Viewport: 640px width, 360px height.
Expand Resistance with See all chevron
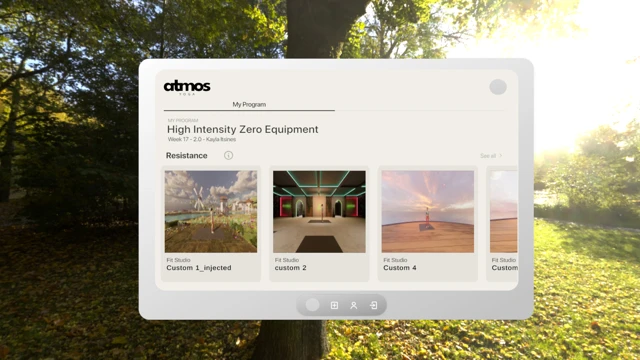491,156
